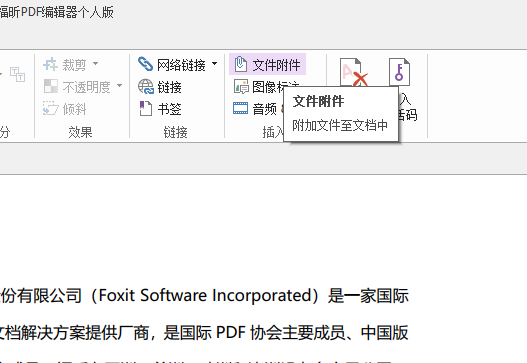Expand the 不透明度 dropdown arrow

tap(119, 86)
